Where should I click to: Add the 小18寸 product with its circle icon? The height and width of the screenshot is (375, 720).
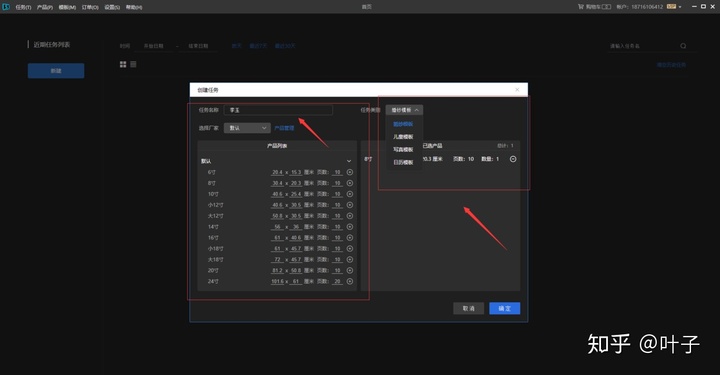(x=349, y=248)
